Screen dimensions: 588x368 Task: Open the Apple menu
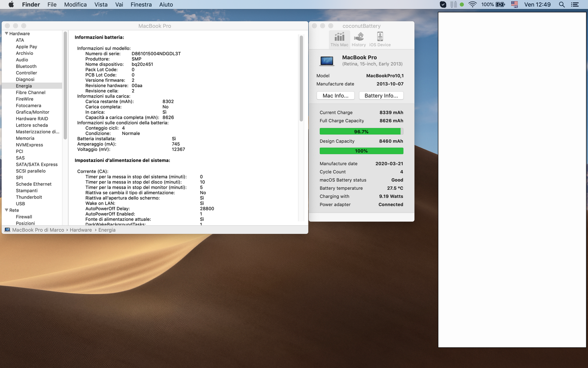(x=11, y=4)
